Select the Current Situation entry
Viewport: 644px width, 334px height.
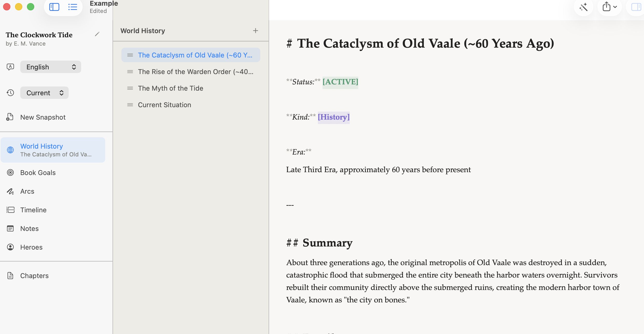[x=191, y=105]
